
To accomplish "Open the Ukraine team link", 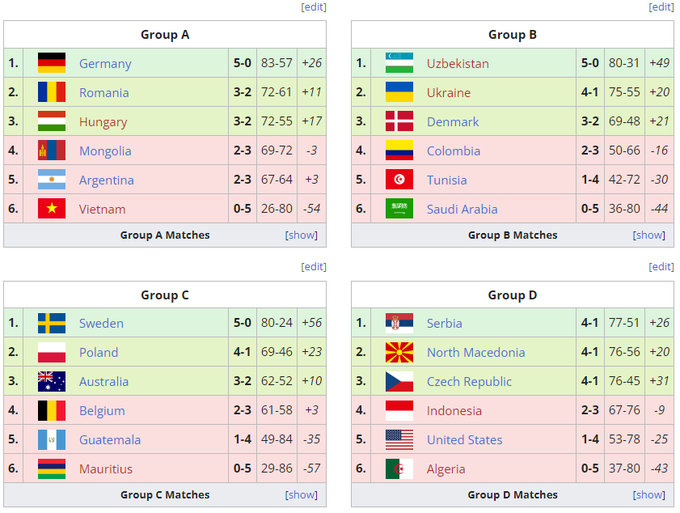I will point(448,93).
